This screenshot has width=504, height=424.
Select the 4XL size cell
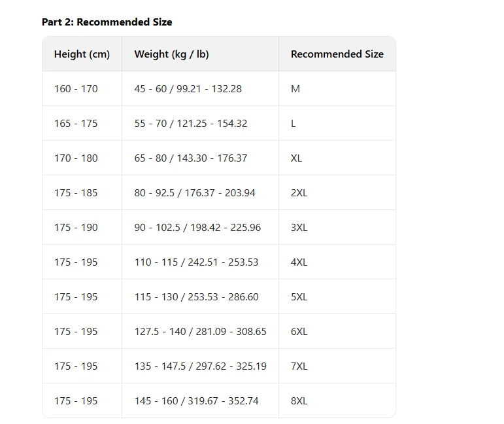pos(299,262)
